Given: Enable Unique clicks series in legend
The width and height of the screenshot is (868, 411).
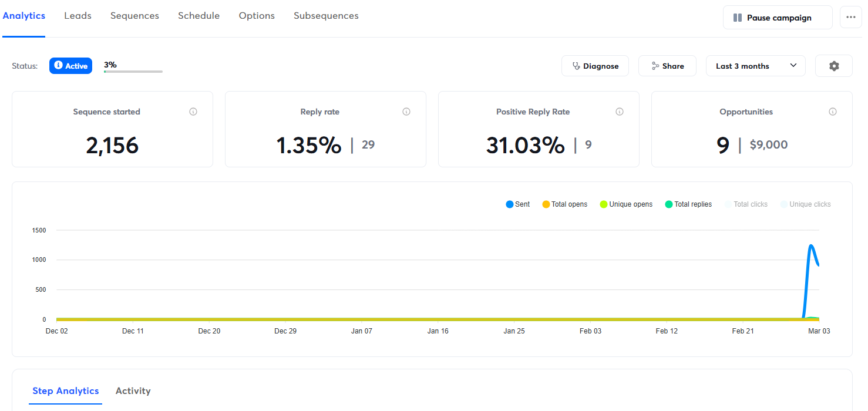Looking at the screenshot, I should [x=805, y=204].
